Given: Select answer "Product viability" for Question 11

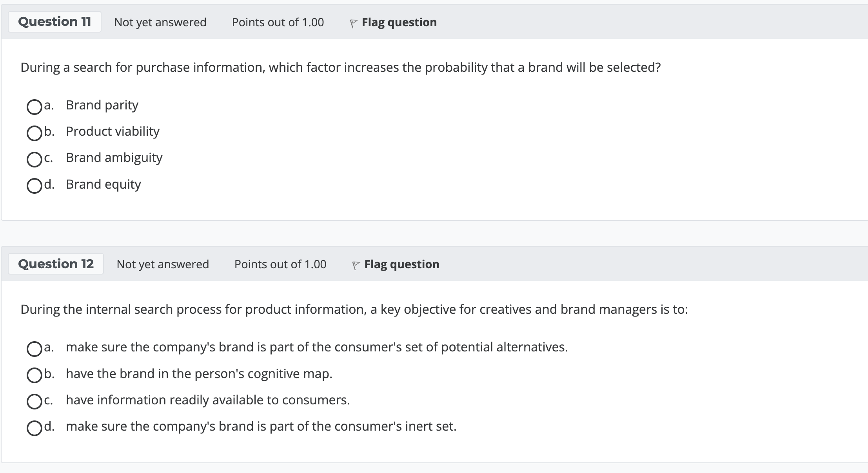Looking at the screenshot, I should (35, 133).
